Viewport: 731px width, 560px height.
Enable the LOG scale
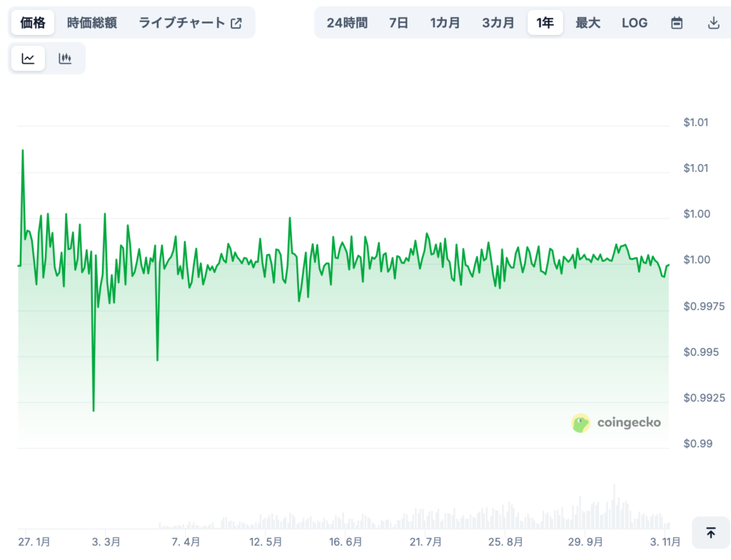click(x=634, y=22)
